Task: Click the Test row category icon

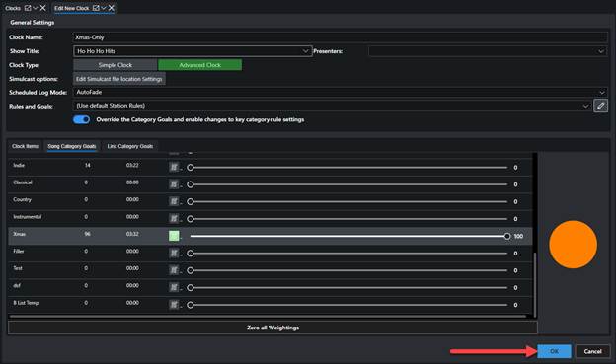Action: (174, 270)
